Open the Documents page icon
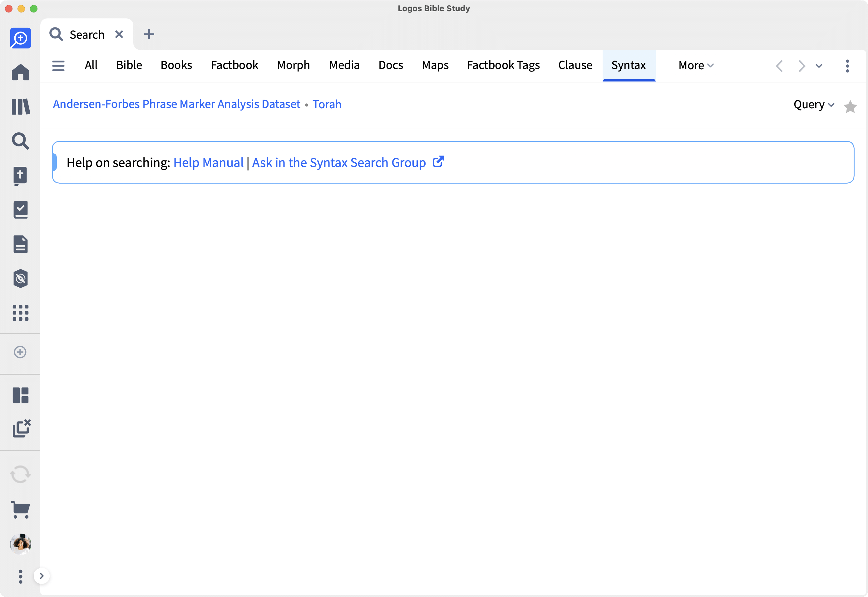 click(x=20, y=244)
